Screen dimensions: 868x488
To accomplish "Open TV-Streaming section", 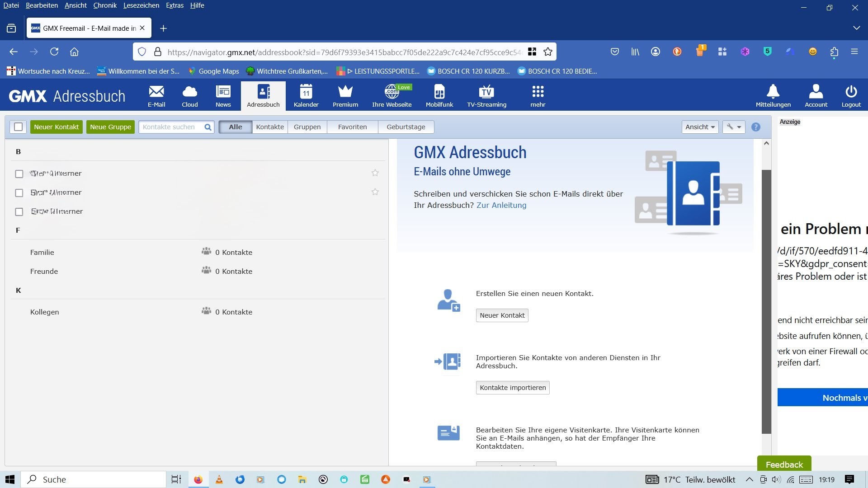I will (x=487, y=96).
